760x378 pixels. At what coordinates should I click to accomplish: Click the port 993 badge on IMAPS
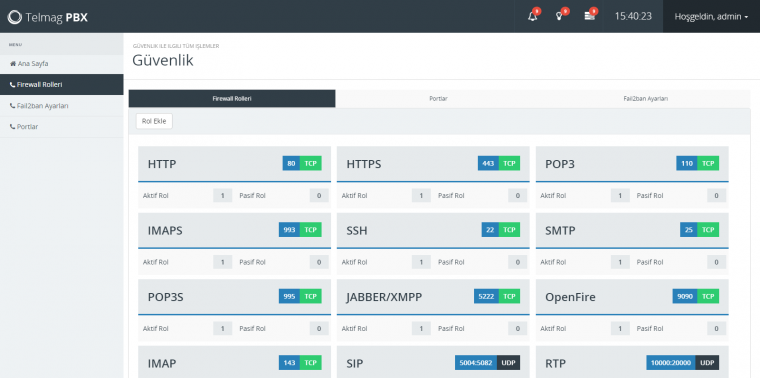[289, 230]
